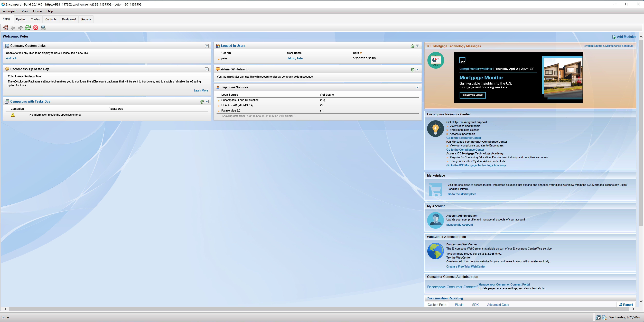Click the horizontal scrollbar right arrow
644x322 pixels.
point(633,309)
